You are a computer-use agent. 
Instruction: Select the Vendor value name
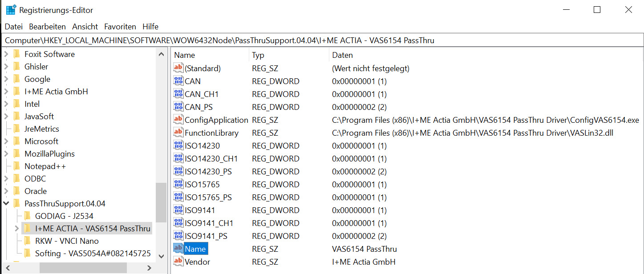tap(197, 262)
